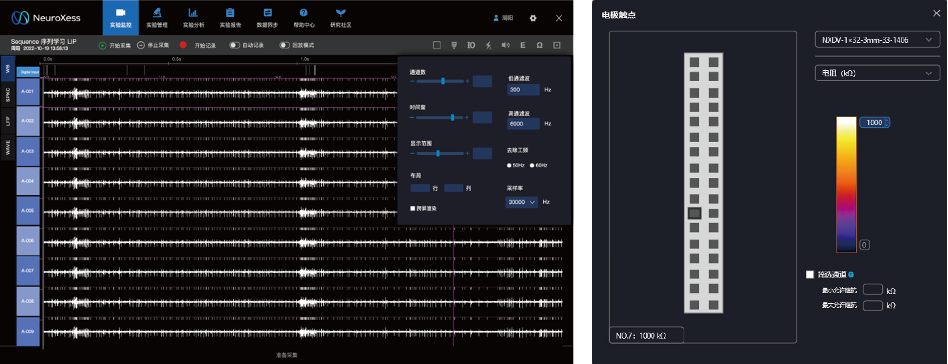Switch to the WAVE side tab
This screenshot has height=364, width=948.
tap(7, 148)
